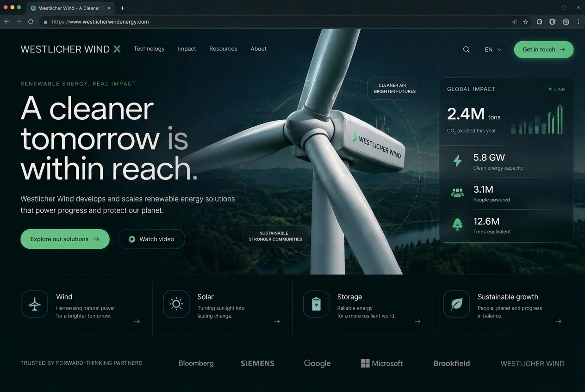
Task: Follow the arrow on the Storage card
Action: pos(417,321)
